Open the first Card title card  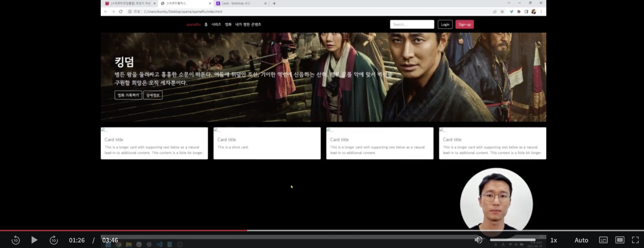[154, 143]
